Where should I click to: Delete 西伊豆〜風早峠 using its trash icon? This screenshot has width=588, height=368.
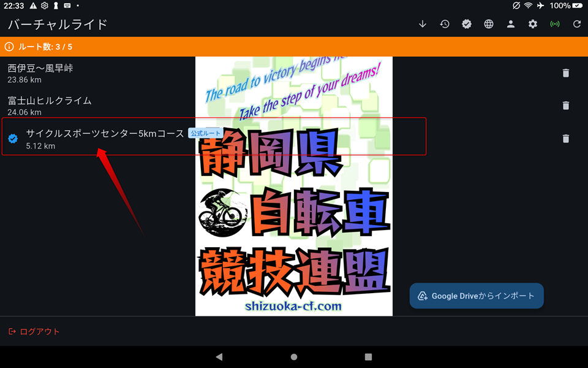point(565,73)
